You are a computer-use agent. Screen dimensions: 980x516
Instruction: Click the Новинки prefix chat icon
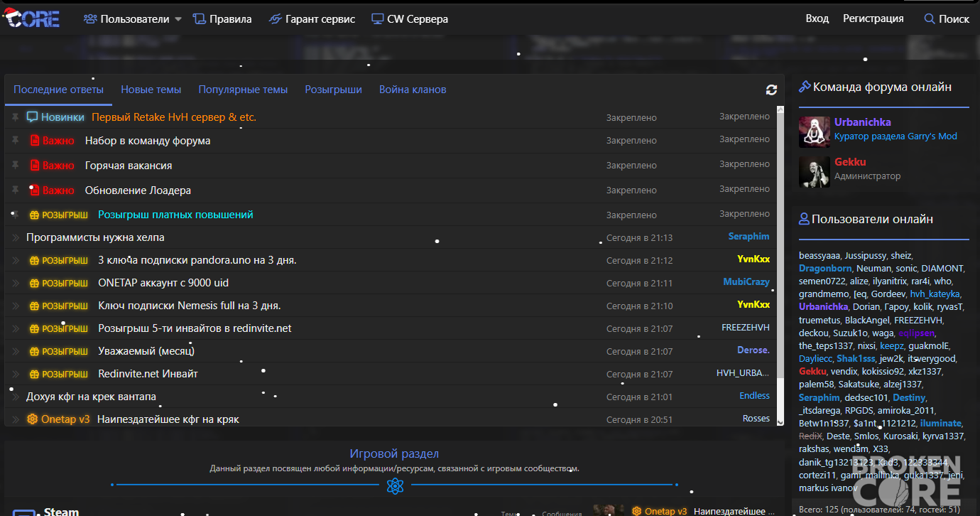pyautogui.click(x=32, y=117)
